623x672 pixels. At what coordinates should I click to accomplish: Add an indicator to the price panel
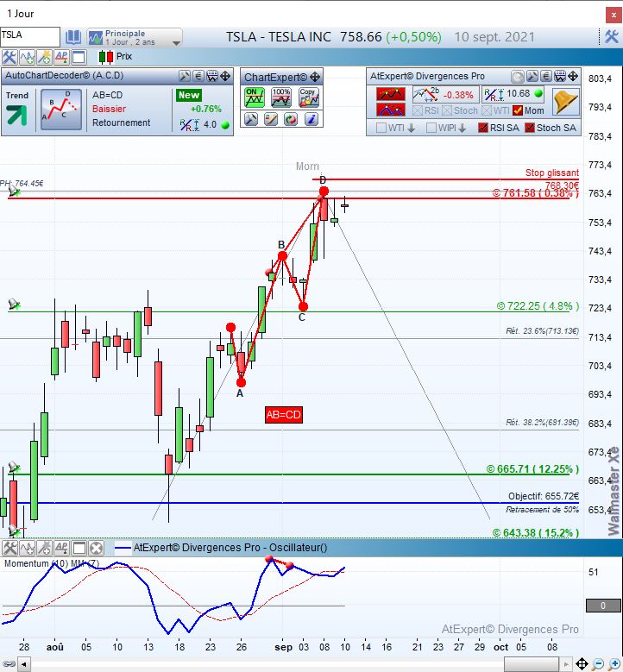pos(27,57)
